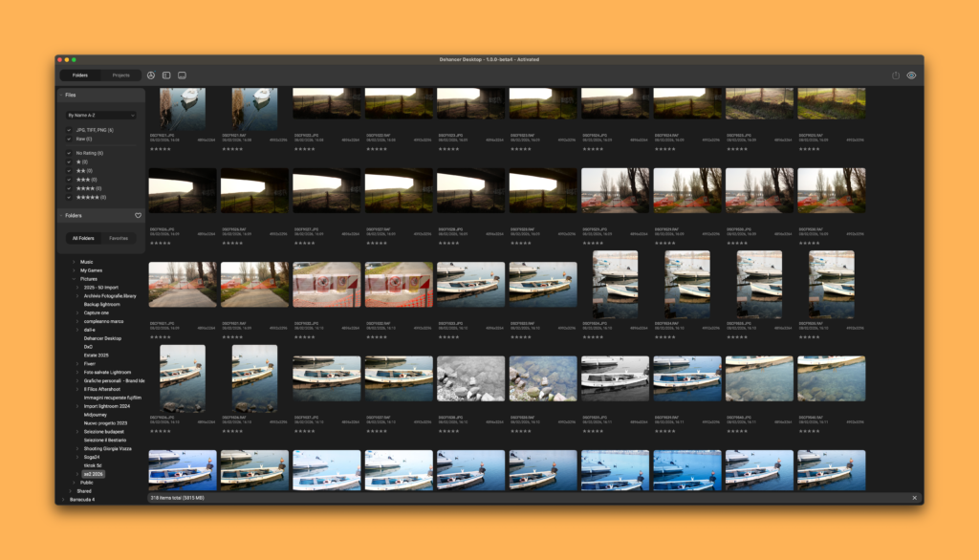Collapse the Pictures folder in the tree

coord(75,279)
